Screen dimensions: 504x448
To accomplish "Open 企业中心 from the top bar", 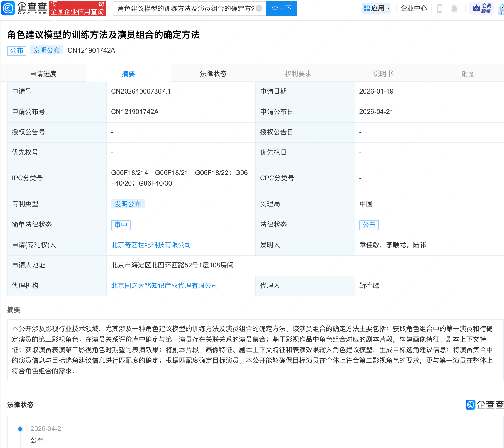I will pyautogui.click(x=414, y=8).
